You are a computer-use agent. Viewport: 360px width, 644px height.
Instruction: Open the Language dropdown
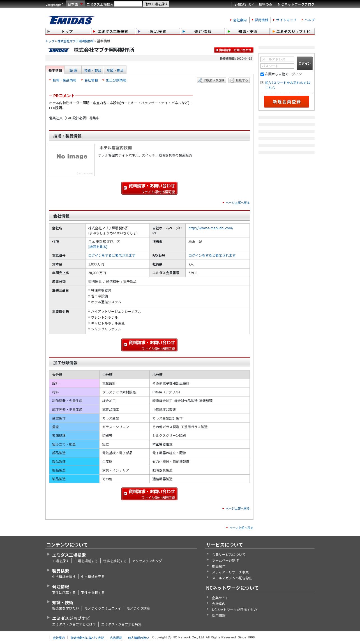(75, 4)
